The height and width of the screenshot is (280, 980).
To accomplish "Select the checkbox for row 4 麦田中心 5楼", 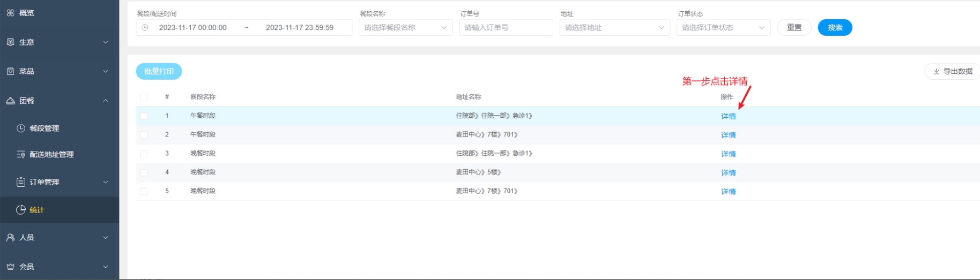I will tap(144, 172).
